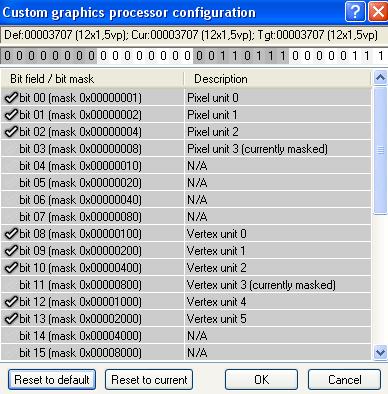Click Reset to current button
The height and width of the screenshot is (394, 388).
(149, 379)
